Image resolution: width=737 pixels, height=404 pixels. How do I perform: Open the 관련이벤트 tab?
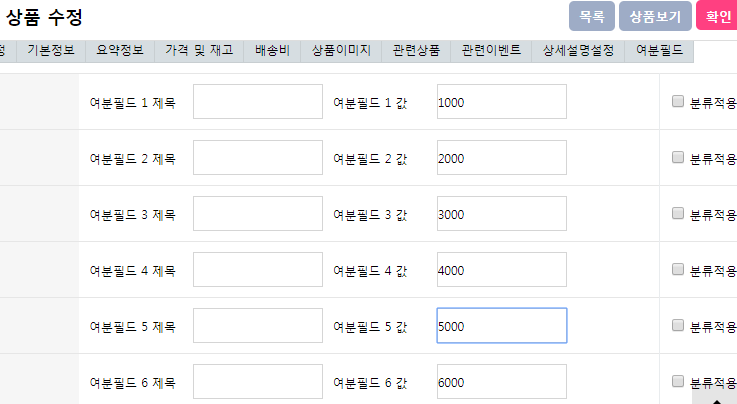[491, 49]
